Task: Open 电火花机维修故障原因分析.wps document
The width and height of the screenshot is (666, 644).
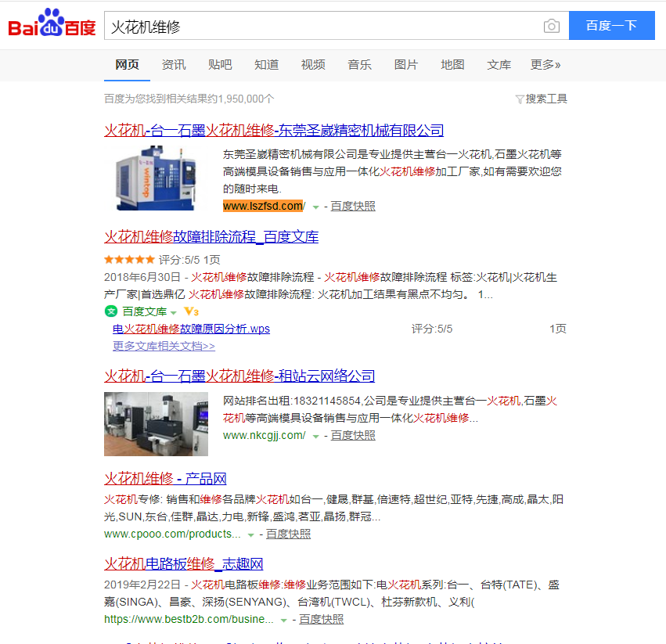Action: [x=191, y=329]
